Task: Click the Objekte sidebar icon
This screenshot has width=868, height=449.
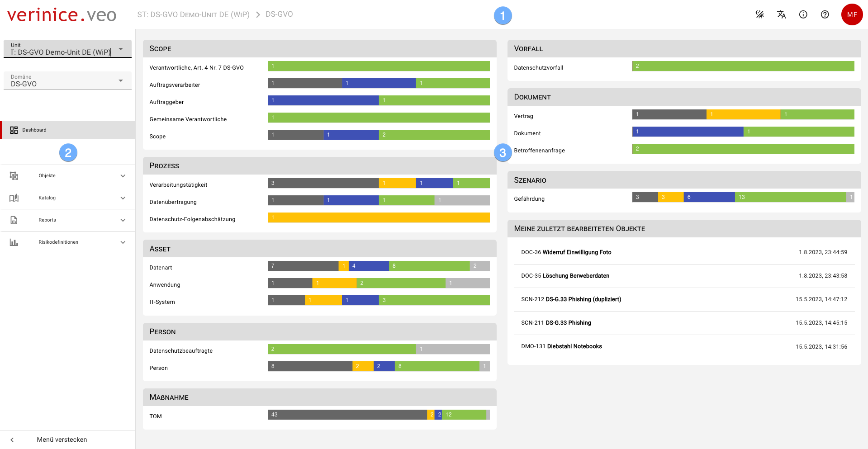Action: [14, 176]
